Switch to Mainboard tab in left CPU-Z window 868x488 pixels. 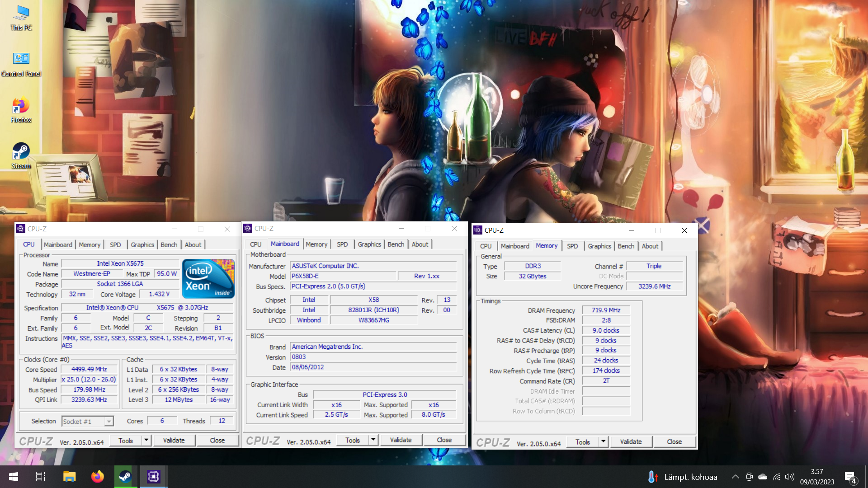point(58,244)
